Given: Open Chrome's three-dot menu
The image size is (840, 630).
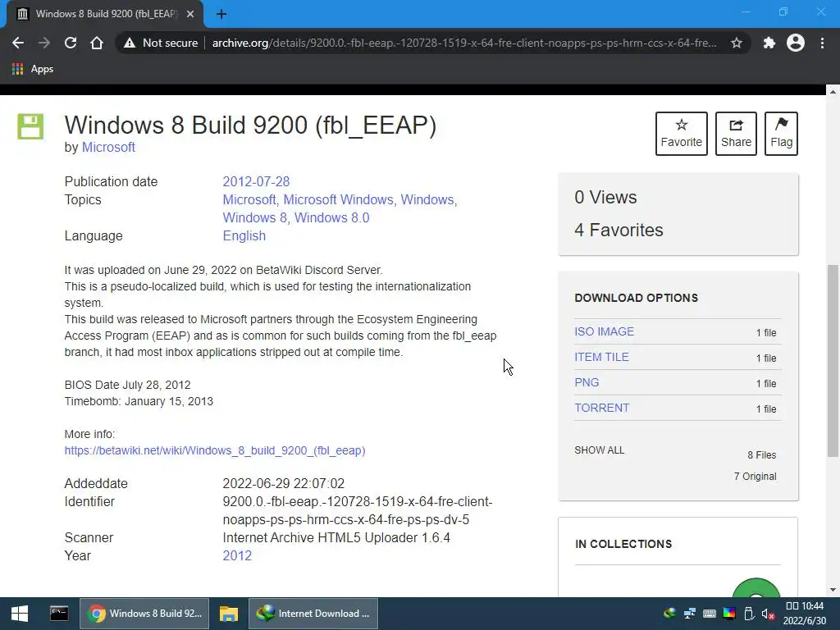Looking at the screenshot, I should (822, 43).
